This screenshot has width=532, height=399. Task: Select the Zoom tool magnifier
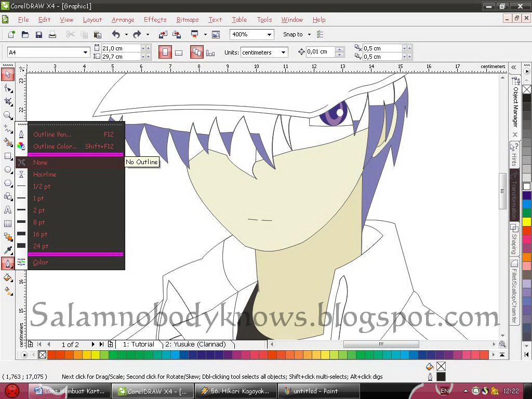8,115
